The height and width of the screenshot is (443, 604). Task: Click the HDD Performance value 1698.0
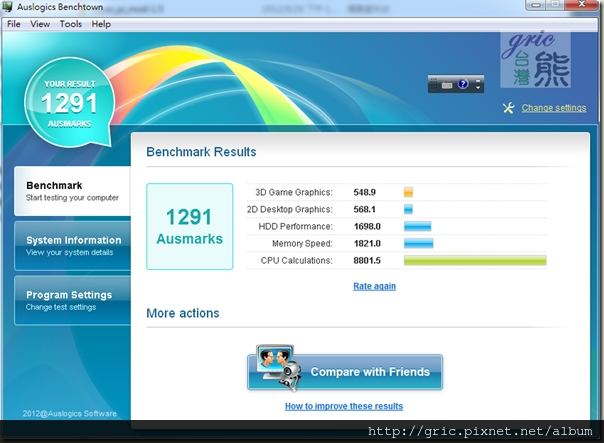[367, 226]
